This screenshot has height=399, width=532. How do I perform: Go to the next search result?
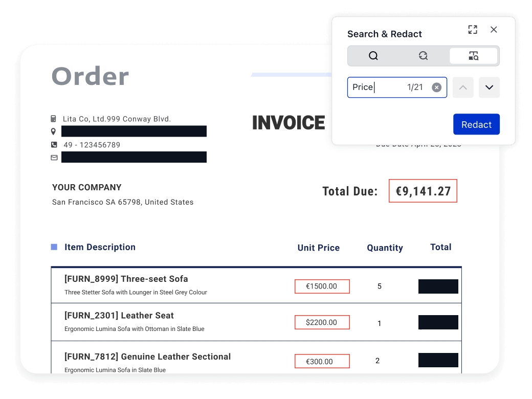(x=489, y=87)
